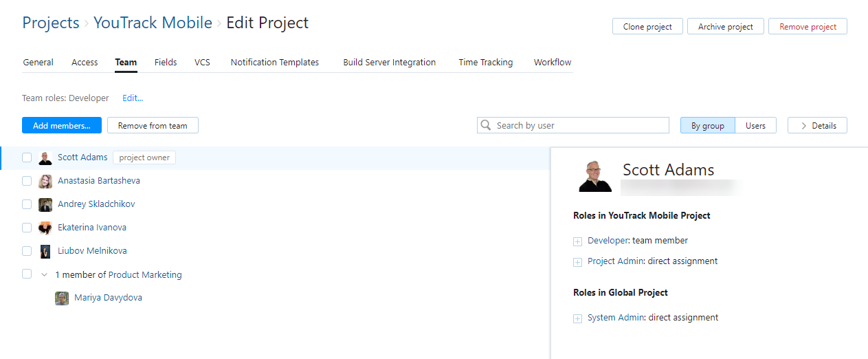The width and height of the screenshot is (868, 359).
Task: Click large Scott Adams profile photo
Action: [x=595, y=176]
